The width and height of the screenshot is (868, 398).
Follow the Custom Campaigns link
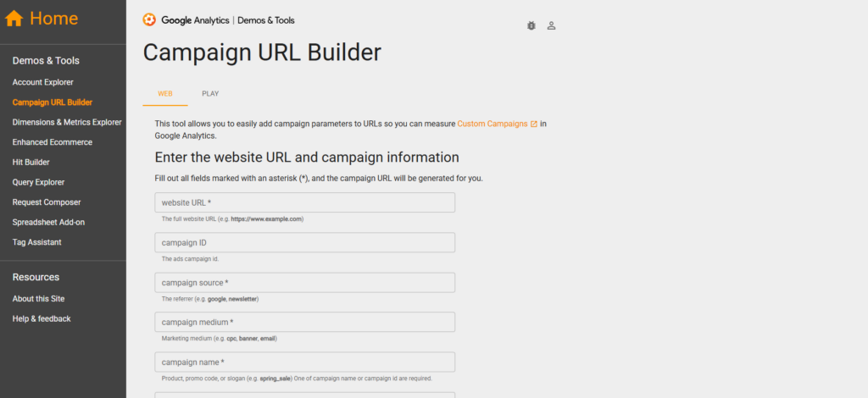click(x=492, y=124)
